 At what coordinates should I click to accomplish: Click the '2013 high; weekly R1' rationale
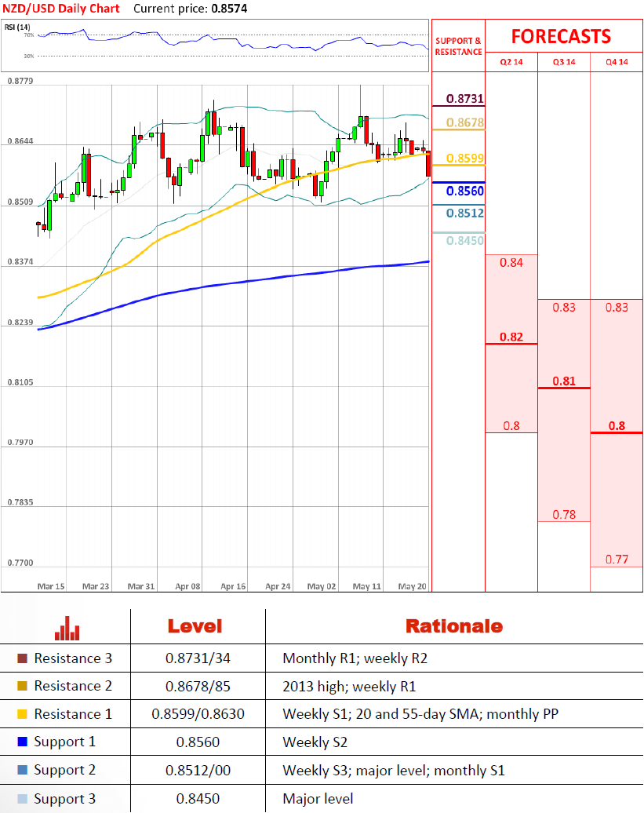349,687
